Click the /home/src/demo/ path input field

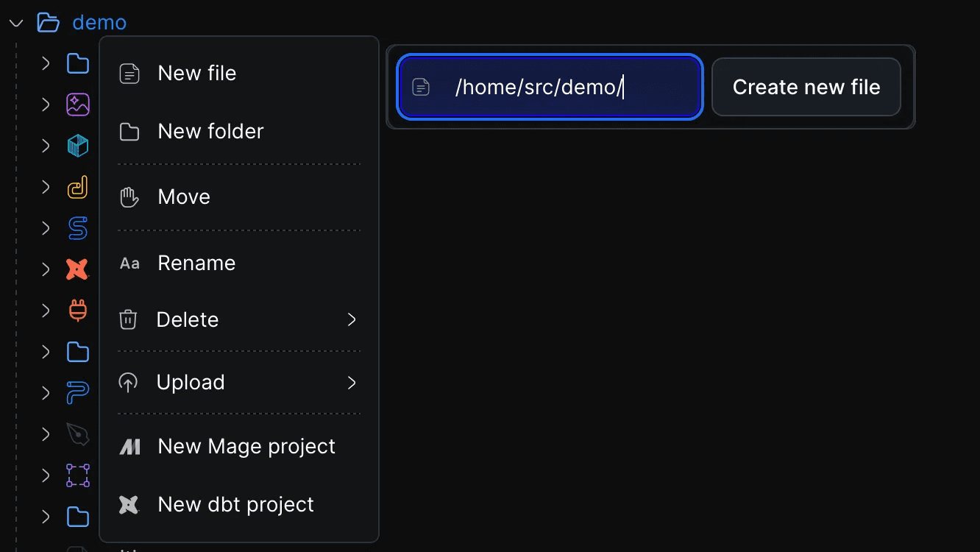550,87
